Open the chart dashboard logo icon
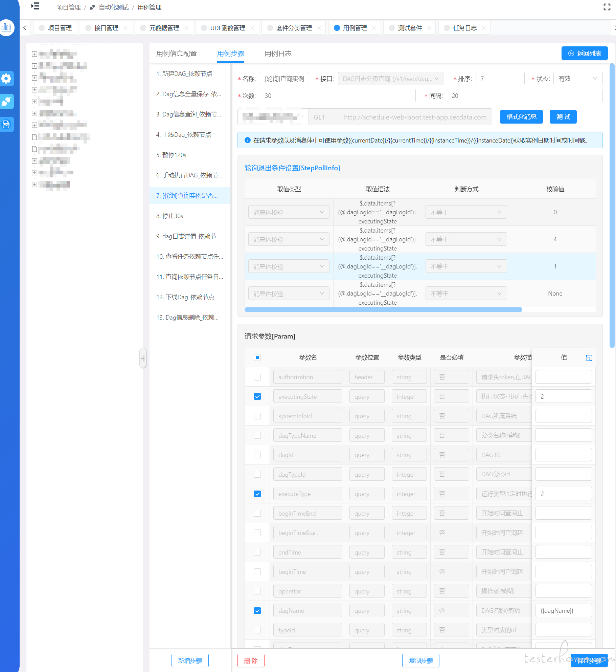Viewport: 616px width, 672px height. click(6, 28)
